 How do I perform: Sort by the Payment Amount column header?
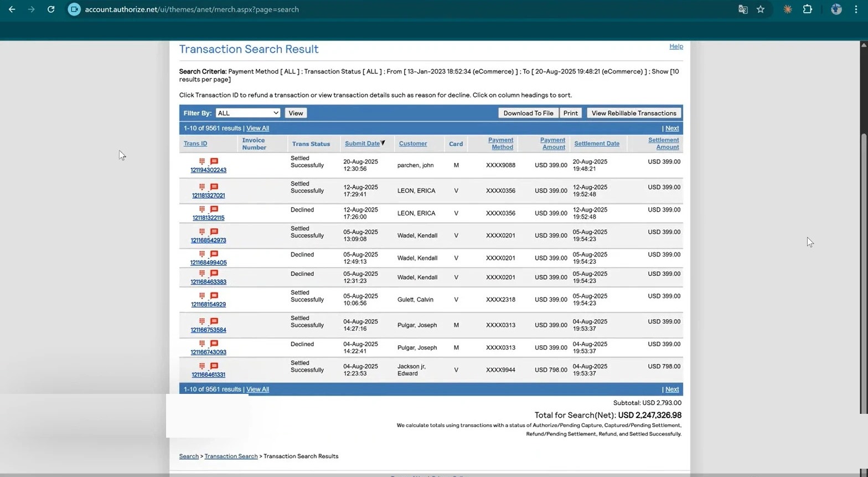(x=552, y=143)
